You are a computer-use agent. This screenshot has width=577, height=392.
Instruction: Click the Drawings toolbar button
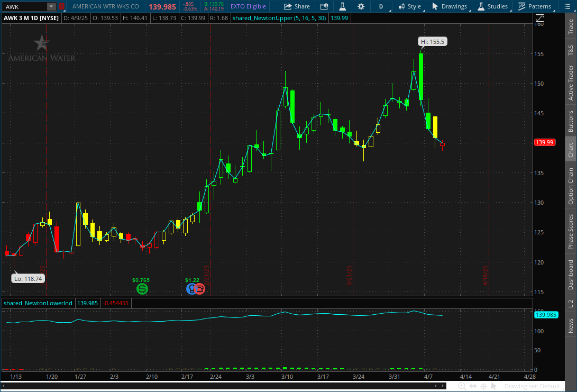click(x=450, y=6)
